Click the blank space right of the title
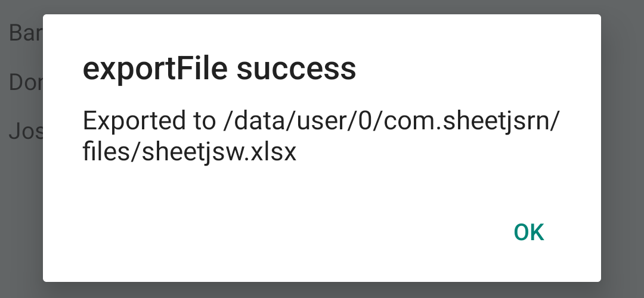 477,70
